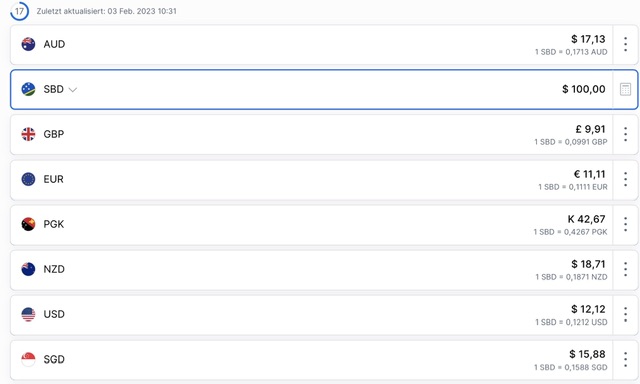Click the Papua New Guinea PGK flag
Viewport: 640px width, 384px height.
pos(28,224)
